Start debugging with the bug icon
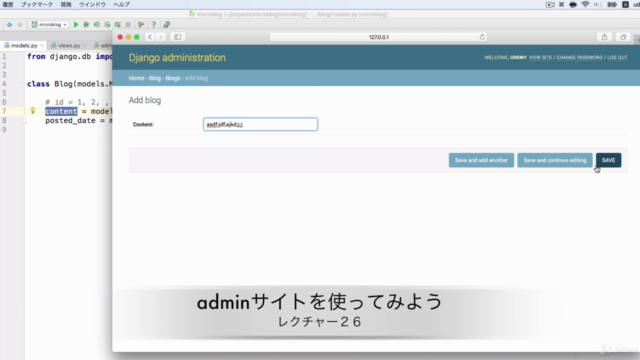640x360 pixels. [x=86, y=24]
